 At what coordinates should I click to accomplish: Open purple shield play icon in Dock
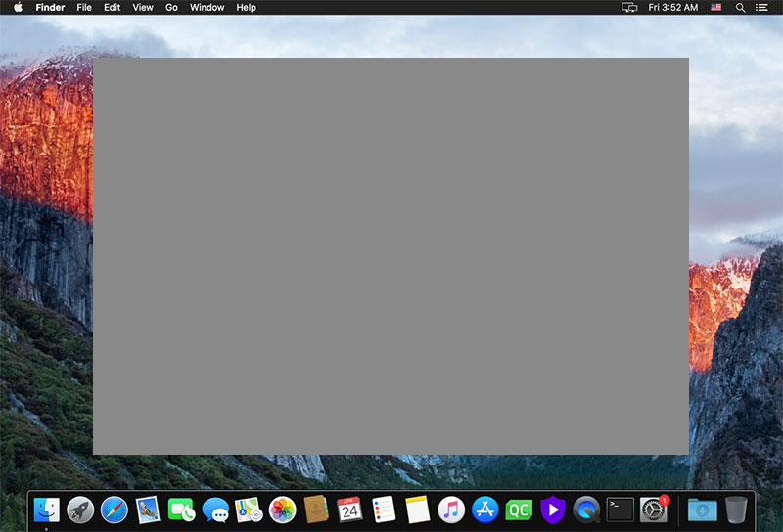(553, 510)
